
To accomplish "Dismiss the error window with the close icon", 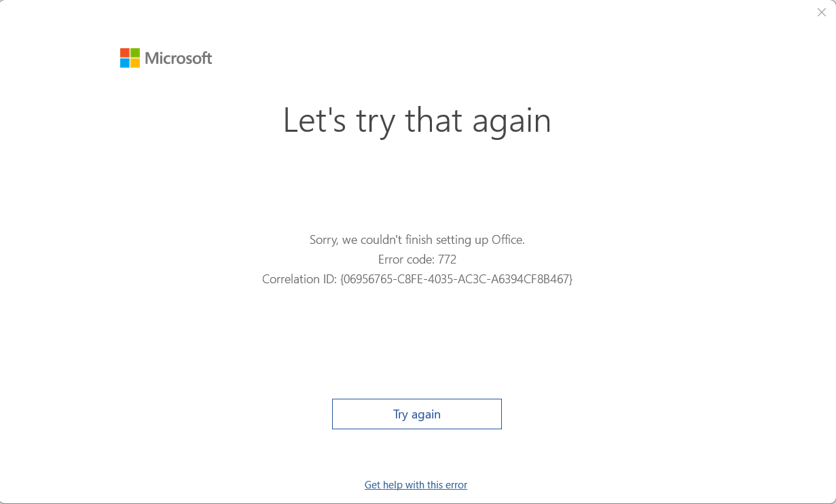I will [821, 12].
